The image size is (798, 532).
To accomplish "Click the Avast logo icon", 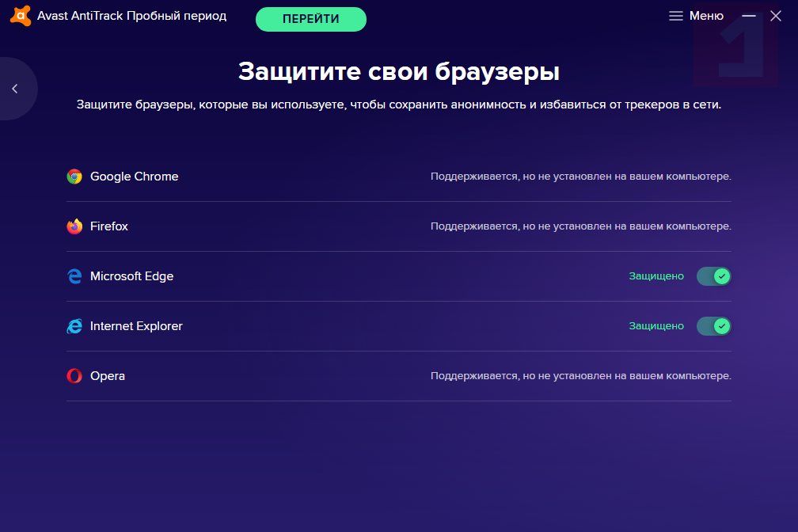I will [x=21, y=16].
